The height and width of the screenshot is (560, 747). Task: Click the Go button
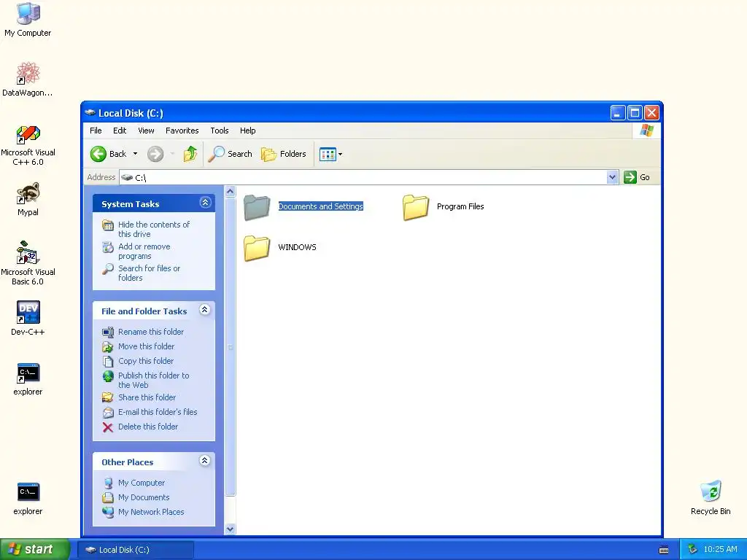pyautogui.click(x=637, y=177)
